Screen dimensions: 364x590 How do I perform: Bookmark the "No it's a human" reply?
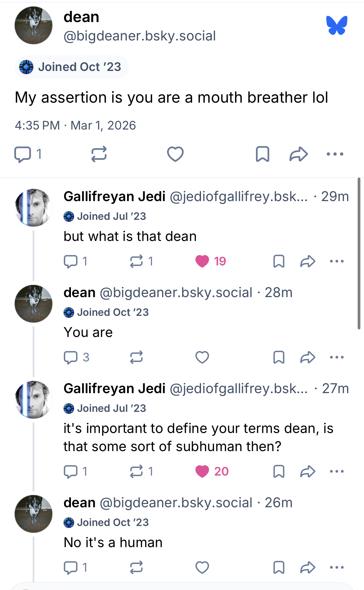[x=279, y=567]
